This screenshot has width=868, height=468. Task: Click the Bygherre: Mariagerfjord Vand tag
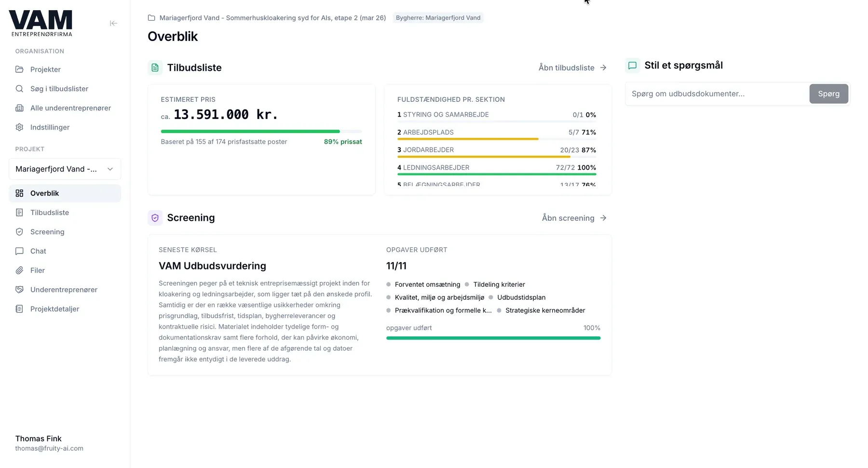438,18
